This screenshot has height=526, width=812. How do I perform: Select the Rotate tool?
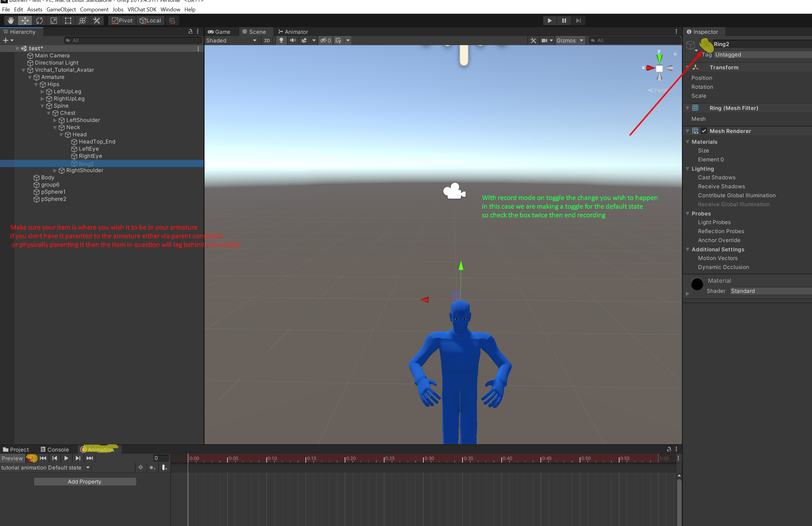click(x=39, y=21)
